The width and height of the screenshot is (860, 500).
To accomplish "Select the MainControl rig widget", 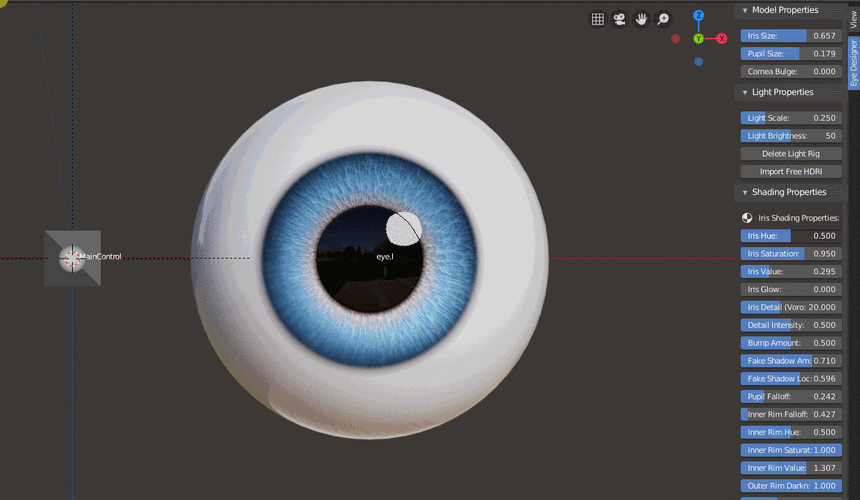I will point(72,258).
